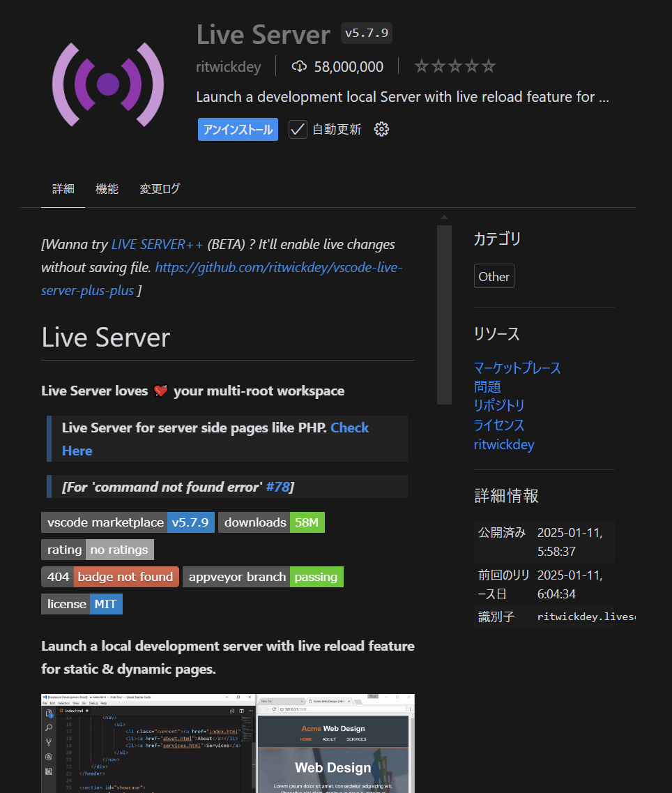The height and width of the screenshot is (793, 672).
Task: Click the Live Server readme heading
Action: click(x=106, y=338)
